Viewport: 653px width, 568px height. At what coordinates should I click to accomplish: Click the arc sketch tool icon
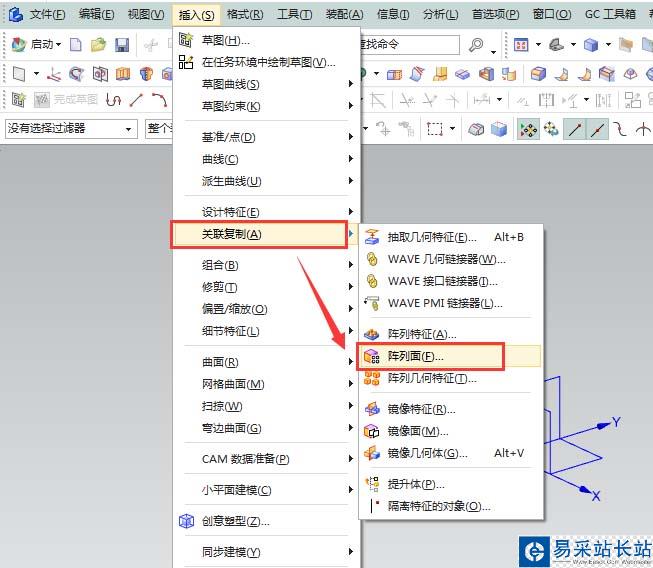[x=160, y=100]
